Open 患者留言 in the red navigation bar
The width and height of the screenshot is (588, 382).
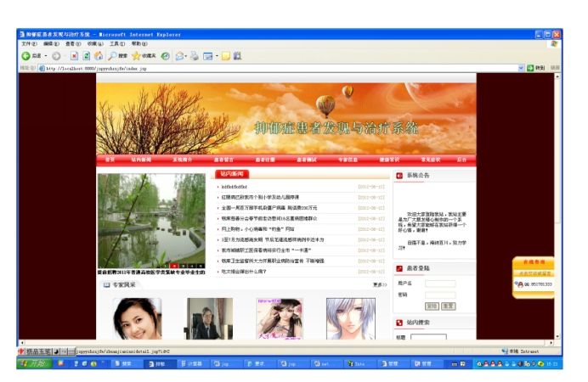pos(223,160)
